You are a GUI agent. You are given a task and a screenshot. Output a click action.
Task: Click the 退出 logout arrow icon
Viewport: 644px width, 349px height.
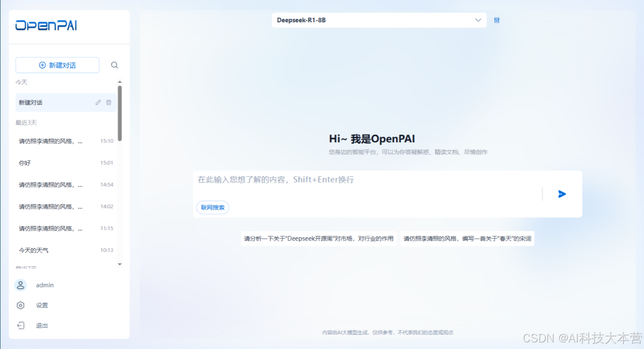click(21, 326)
